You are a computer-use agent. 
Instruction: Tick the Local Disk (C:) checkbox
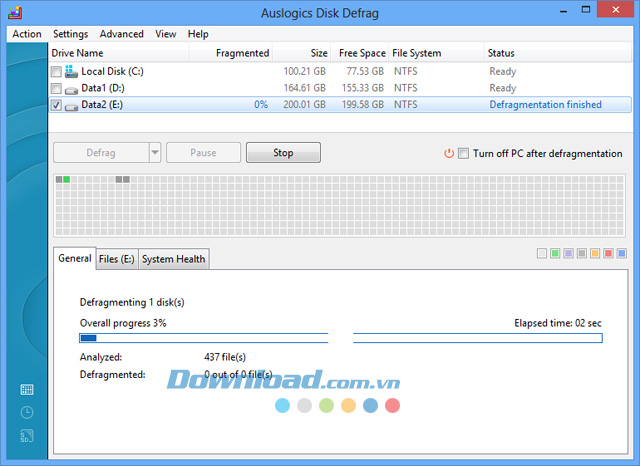(x=56, y=72)
